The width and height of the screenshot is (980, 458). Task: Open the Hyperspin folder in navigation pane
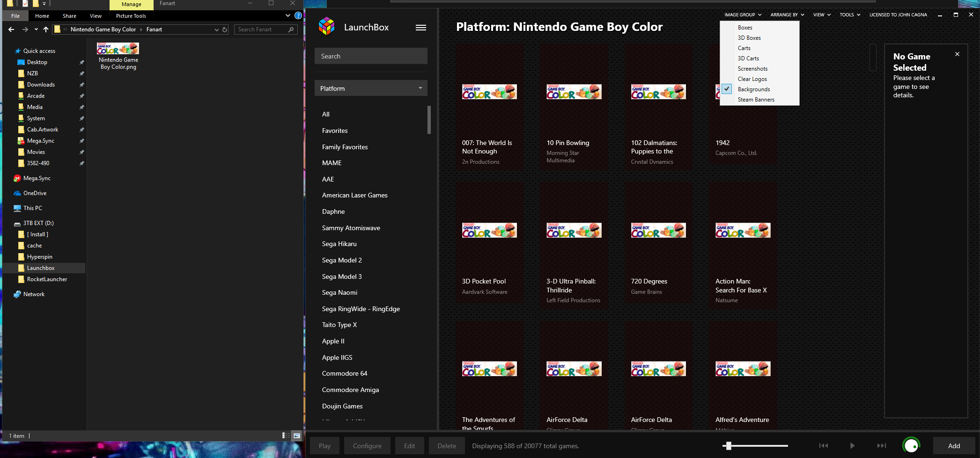(40, 257)
